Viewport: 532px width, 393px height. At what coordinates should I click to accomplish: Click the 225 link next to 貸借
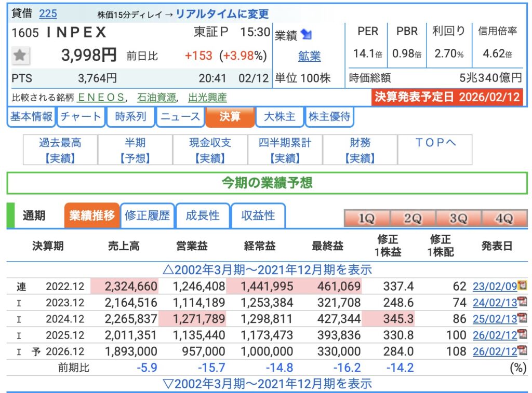click(48, 13)
